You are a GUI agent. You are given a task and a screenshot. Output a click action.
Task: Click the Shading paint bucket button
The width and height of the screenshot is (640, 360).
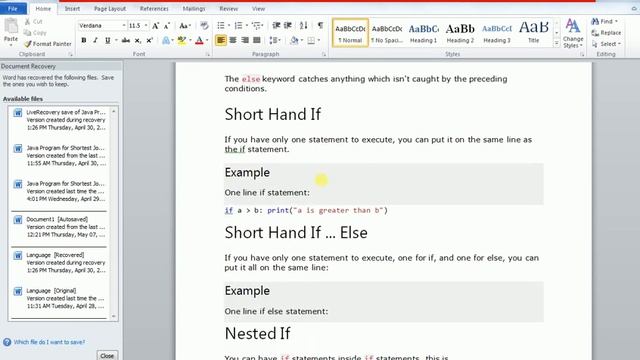click(294, 40)
